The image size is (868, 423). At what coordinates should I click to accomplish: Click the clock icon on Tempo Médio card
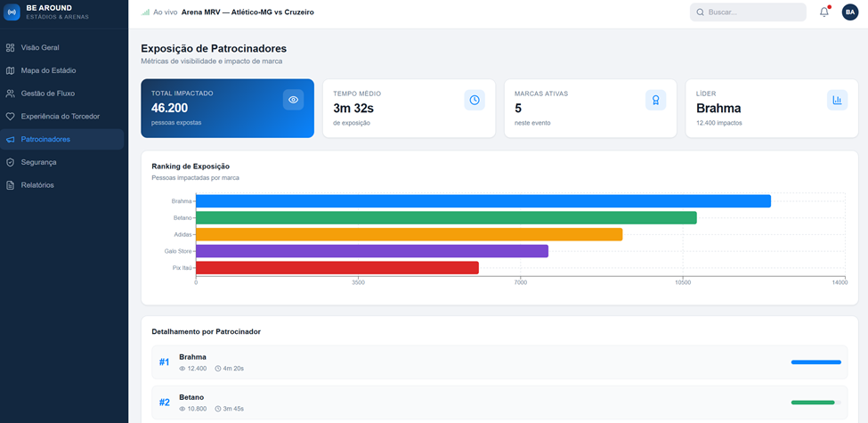475,100
